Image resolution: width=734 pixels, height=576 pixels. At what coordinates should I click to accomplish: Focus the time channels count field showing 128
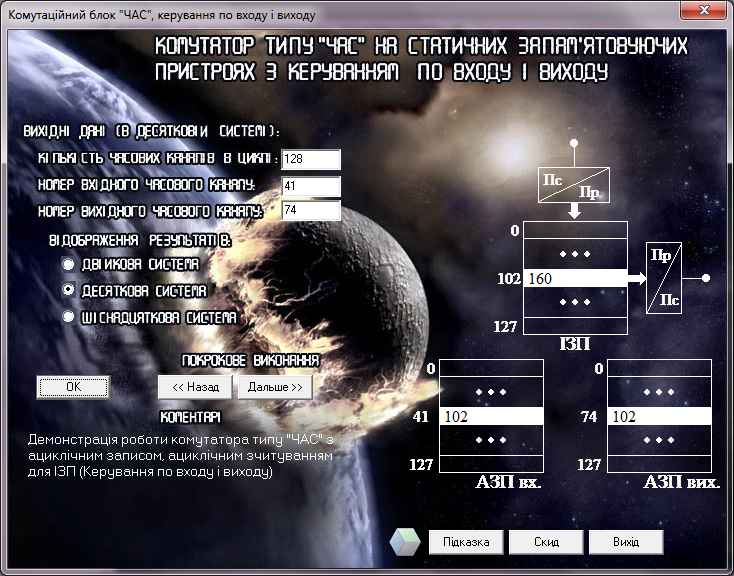tap(311, 159)
